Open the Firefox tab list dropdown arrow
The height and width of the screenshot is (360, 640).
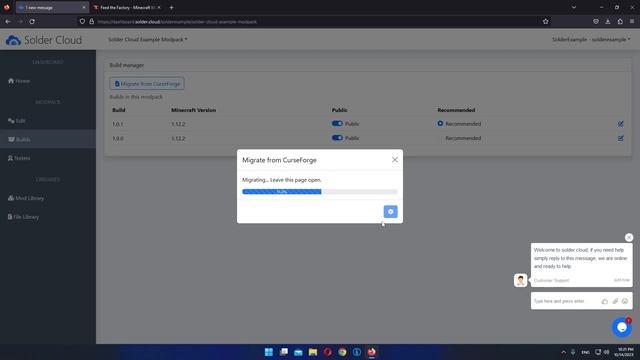click(x=574, y=7)
